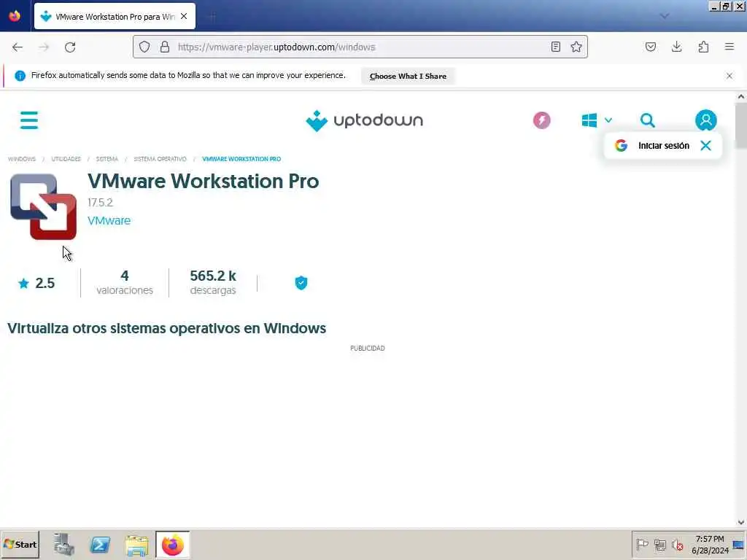Click the page scrollbar up arrow

point(741,97)
